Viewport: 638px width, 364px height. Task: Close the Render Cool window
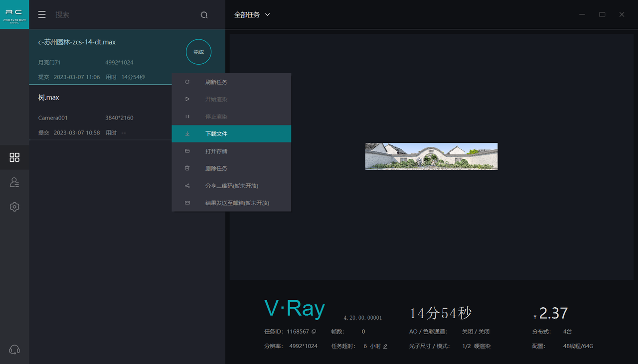622,15
